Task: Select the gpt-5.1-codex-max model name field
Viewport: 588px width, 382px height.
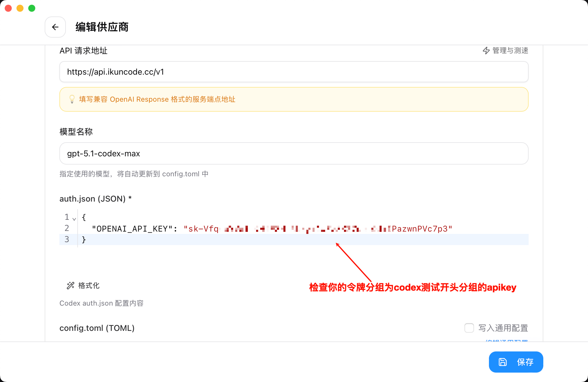Action: 294,153
